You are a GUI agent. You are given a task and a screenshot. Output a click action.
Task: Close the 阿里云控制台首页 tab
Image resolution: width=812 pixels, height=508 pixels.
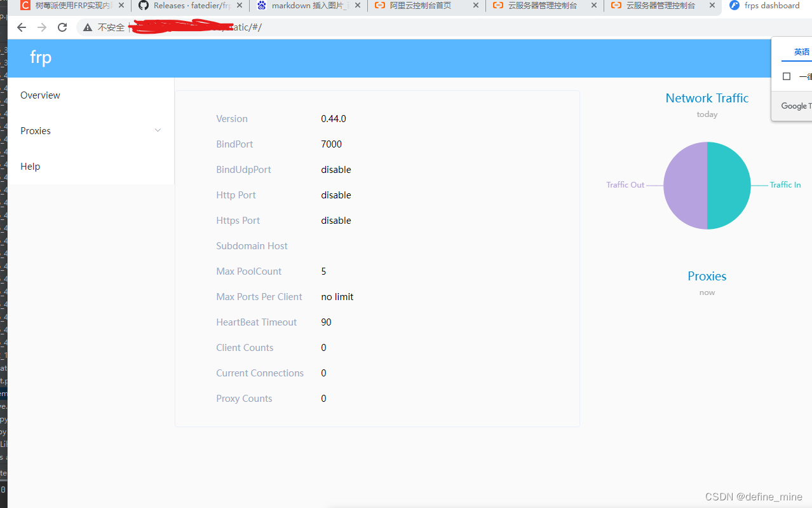click(x=475, y=6)
